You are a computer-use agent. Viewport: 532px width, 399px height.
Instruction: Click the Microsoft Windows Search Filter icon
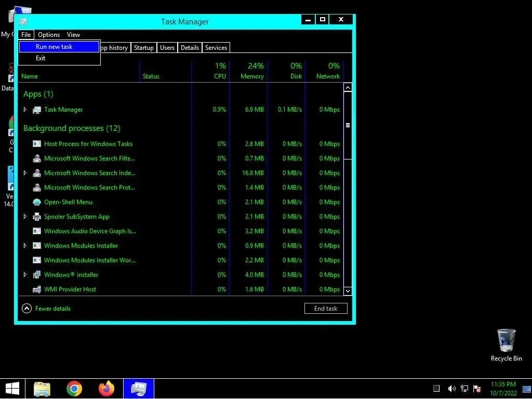[37, 158]
